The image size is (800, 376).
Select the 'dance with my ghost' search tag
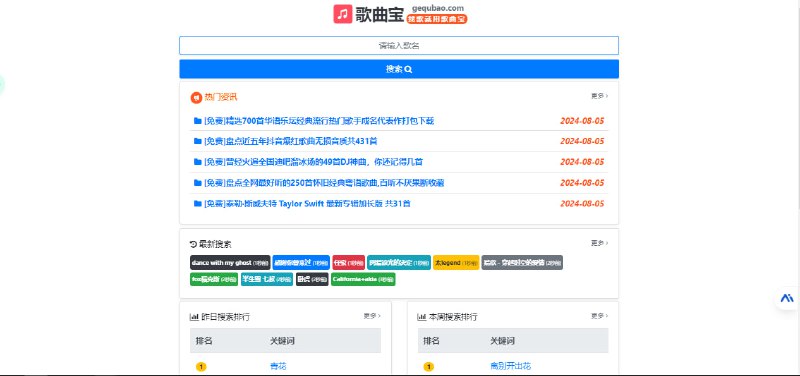click(230, 263)
